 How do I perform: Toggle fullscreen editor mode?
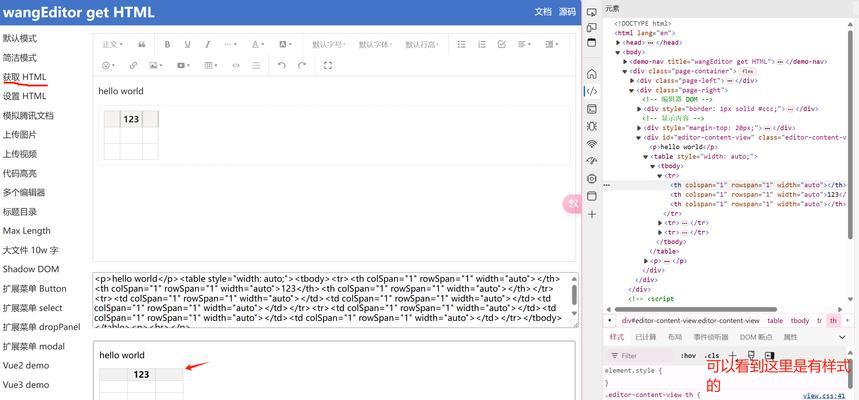tap(328, 65)
